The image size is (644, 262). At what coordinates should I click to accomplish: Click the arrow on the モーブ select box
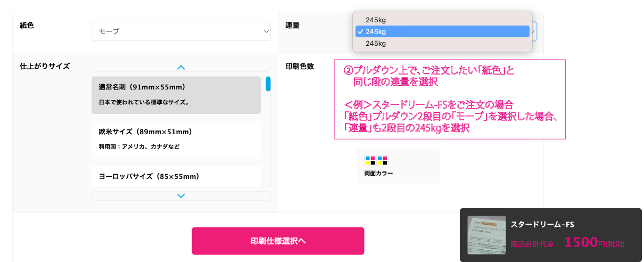point(266,32)
